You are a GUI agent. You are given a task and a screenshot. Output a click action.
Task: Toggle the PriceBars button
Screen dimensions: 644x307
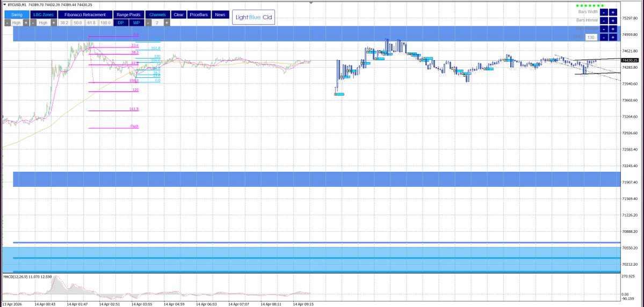point(199,15)
